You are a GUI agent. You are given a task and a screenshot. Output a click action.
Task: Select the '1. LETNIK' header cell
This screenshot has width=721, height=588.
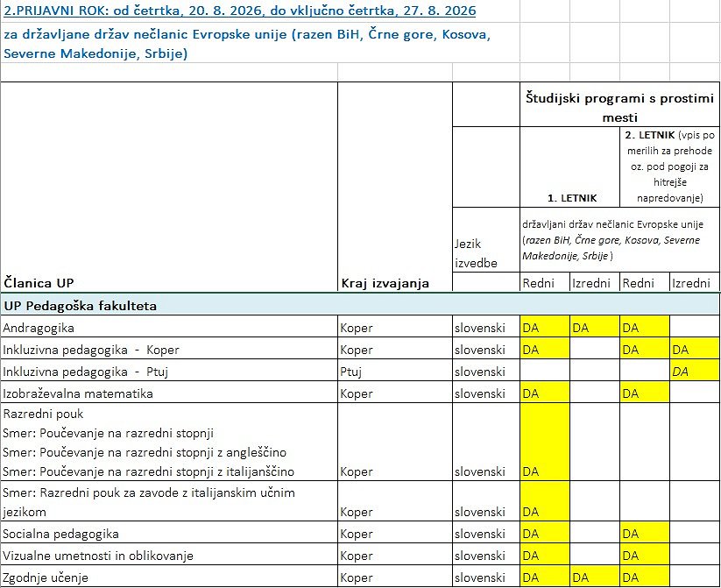569,167
